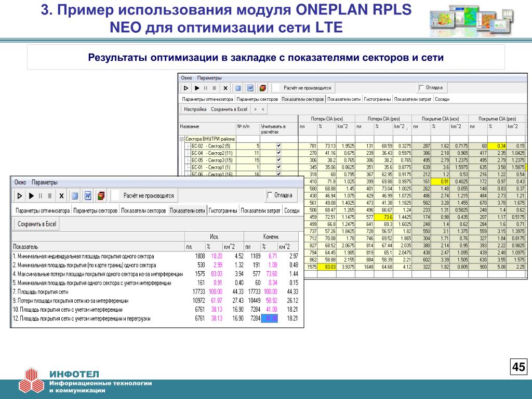Open the Гистограммы tab in front window
Screen dimensions: 532x399
click(x=222, y=211)
